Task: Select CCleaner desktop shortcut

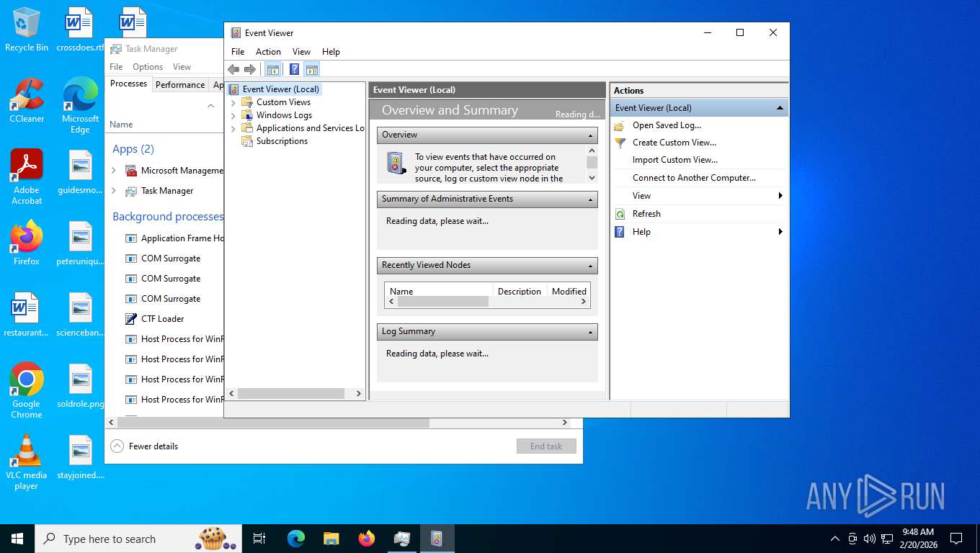Action: (x=27, y=101)
